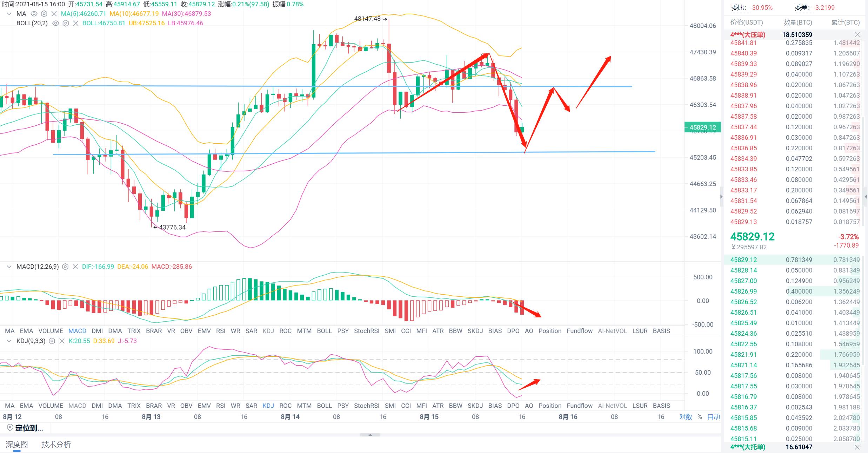
Task: Open KDJ(9,3,3) settings icon
Action: pyautogui.click(x=52, y=341)
